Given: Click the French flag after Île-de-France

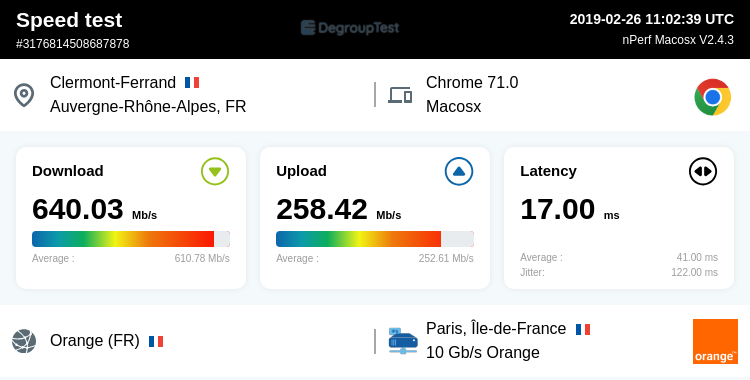Looking at the screenshot, I should 583,329.
